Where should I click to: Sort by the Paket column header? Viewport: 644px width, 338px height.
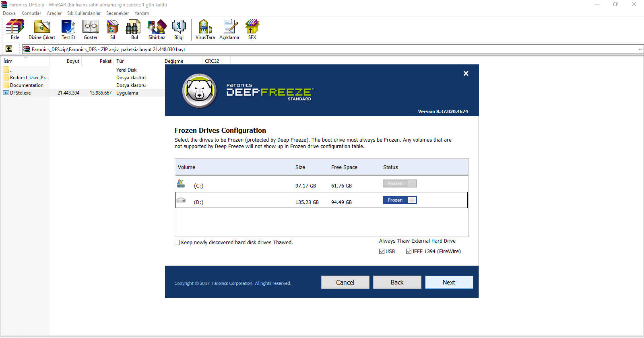(98, 61)
